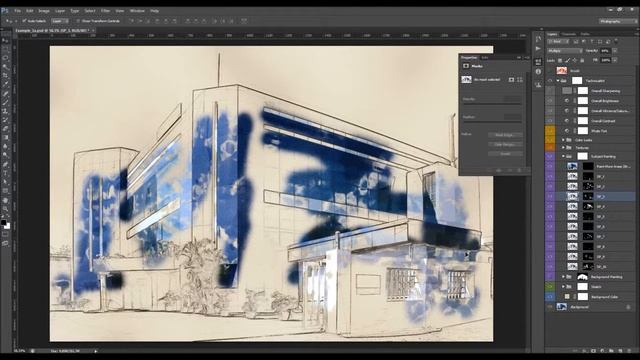Click Invert button in Properties

505,154
